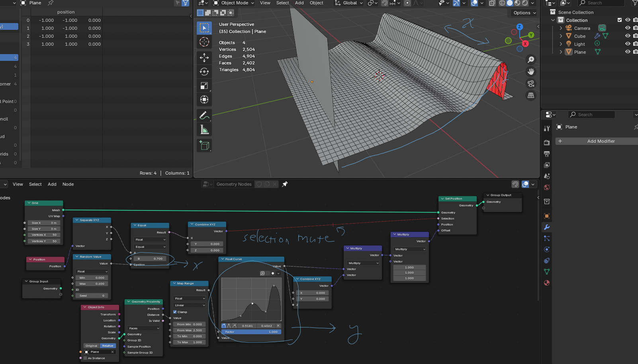Viewport: 638px width, 364px height.
Task: Open the Add menu in 3D viewport
Action: (x=299, y=3)
